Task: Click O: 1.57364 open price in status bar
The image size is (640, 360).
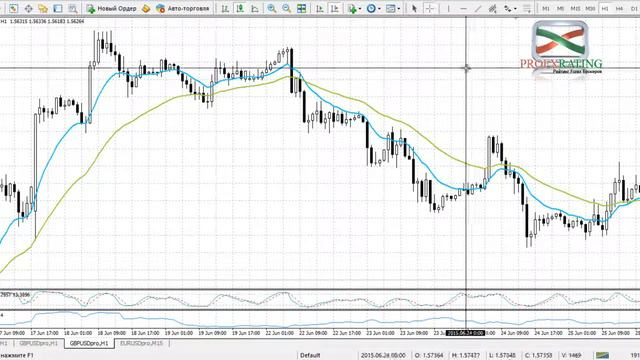Action: pyautogui.click(x=429, y=355)
